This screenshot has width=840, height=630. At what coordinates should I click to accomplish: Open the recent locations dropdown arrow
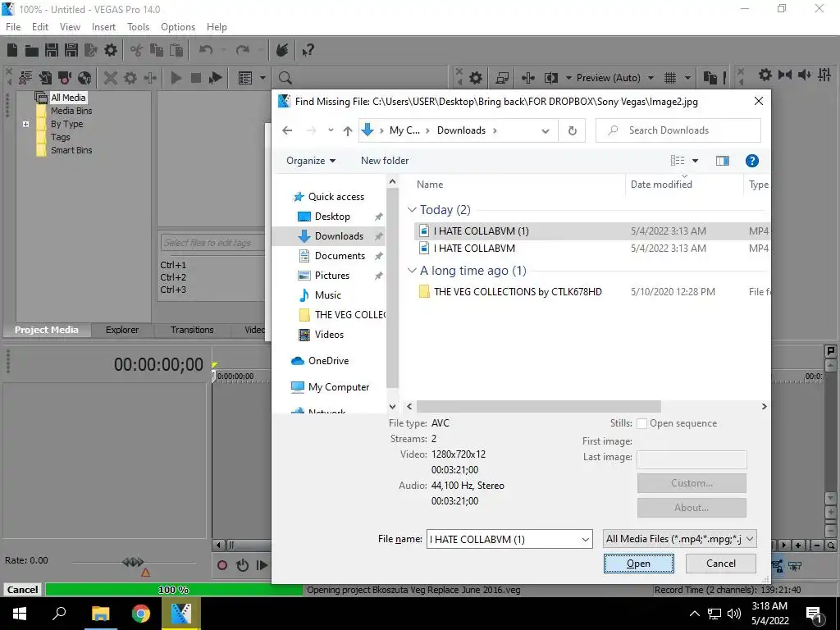331,130
